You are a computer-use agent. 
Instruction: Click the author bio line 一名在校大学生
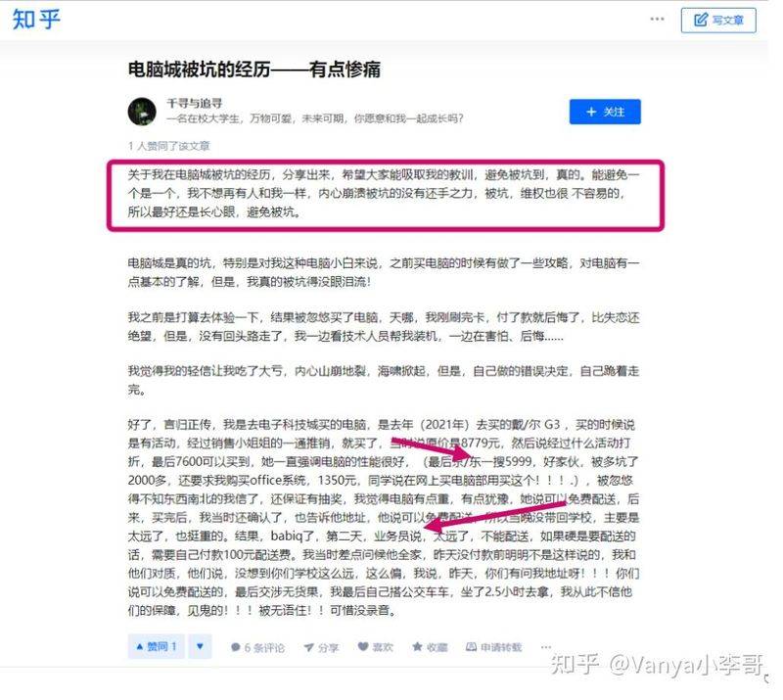[x=314, y=118]
